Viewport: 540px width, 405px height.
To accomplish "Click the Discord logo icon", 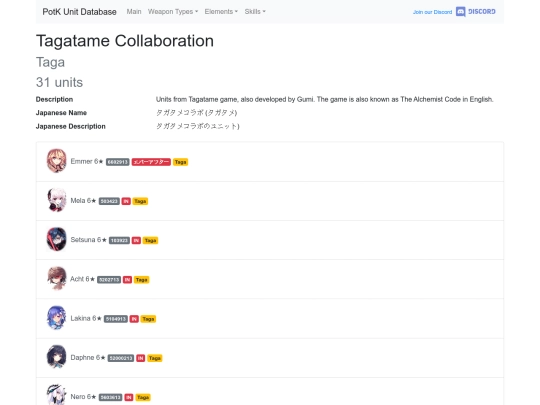I will (x=460, y=12).
